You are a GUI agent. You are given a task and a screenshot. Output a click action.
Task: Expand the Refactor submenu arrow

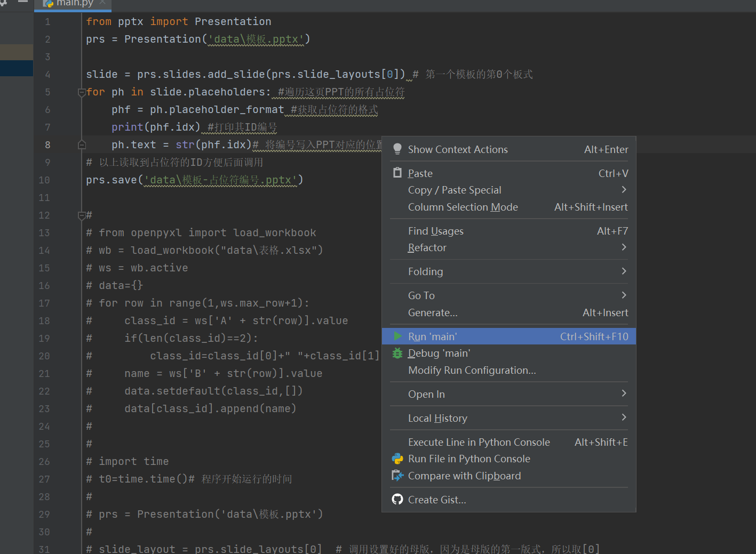(624, 247)
